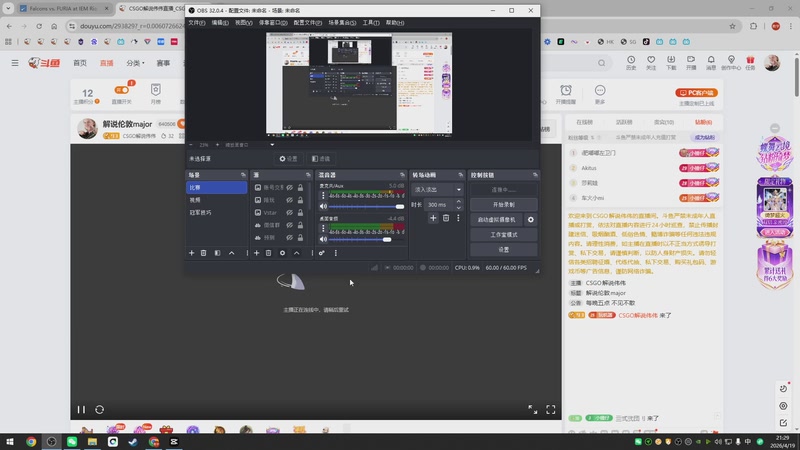This screenshot has width=800, height=450.
Task: Open Windows Start menu on taskbar
Action: coord(10,442)
